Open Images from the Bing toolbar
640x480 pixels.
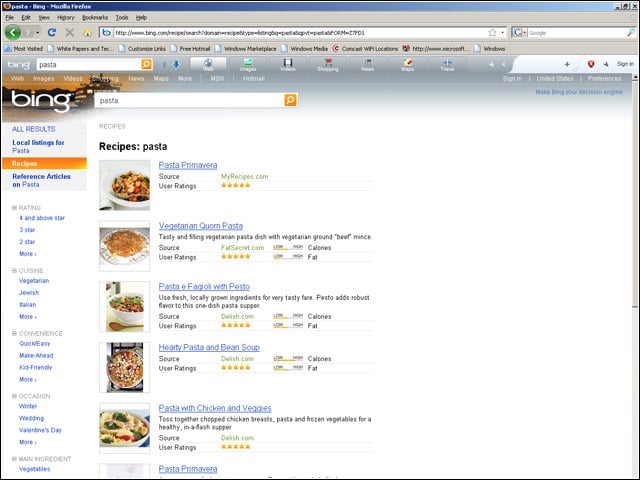point(248,64)
